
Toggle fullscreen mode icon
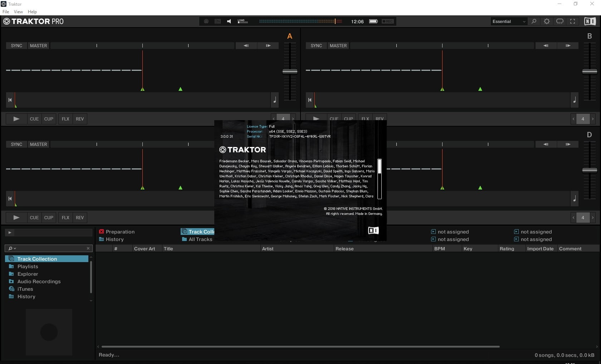573,21
